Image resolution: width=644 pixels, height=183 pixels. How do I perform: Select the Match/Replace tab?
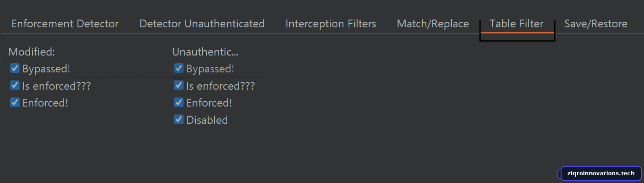click(433, 24)
